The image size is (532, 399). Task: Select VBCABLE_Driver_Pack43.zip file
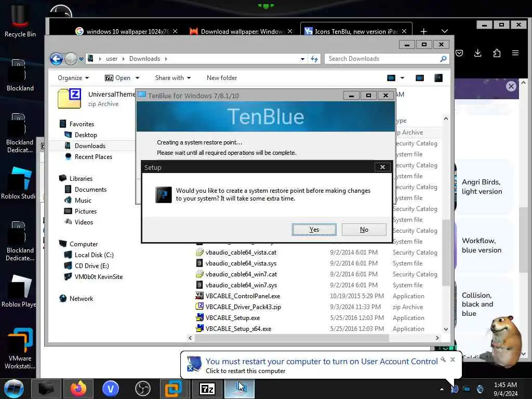[243, 307]
